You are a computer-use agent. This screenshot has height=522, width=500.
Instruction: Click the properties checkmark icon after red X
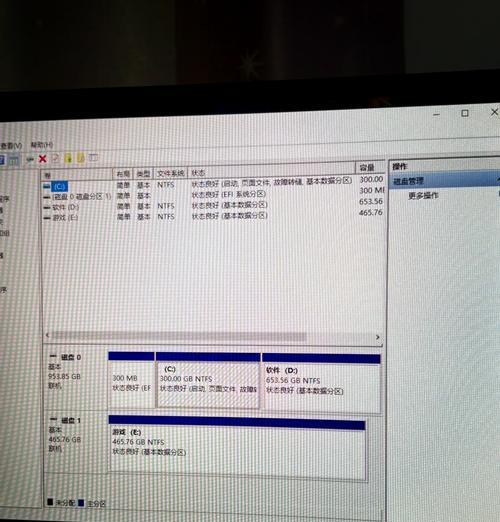pyautogui.click(x=55, y=158)
